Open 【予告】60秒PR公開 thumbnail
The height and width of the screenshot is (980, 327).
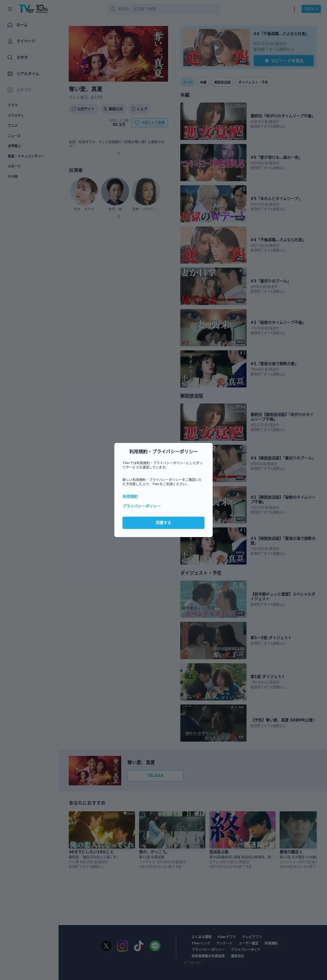213,723
